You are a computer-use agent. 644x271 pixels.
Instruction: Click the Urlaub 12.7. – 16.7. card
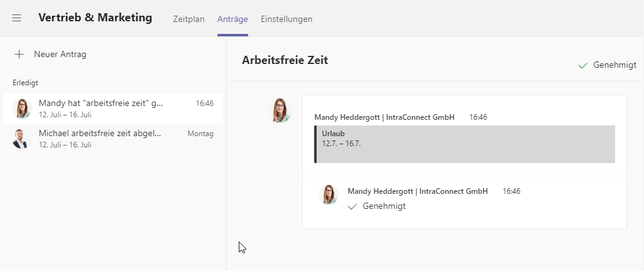coord(464,144)
